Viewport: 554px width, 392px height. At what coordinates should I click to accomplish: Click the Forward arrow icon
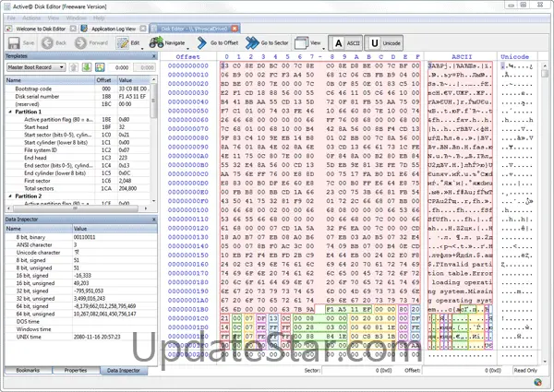click(x=80, y=43)
